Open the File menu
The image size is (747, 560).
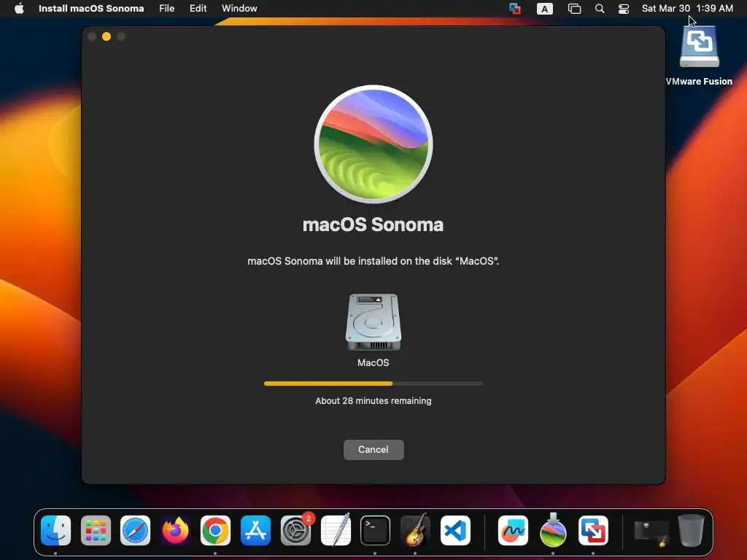(x=167, y=9)
